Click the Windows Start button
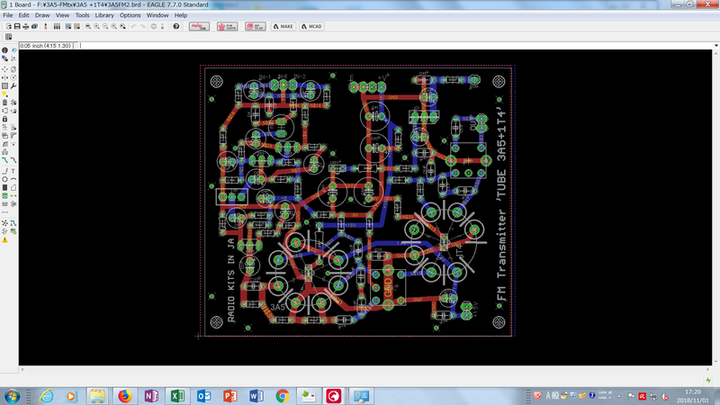Viewport: 720px width, 405px height. (x=13, y=395)
